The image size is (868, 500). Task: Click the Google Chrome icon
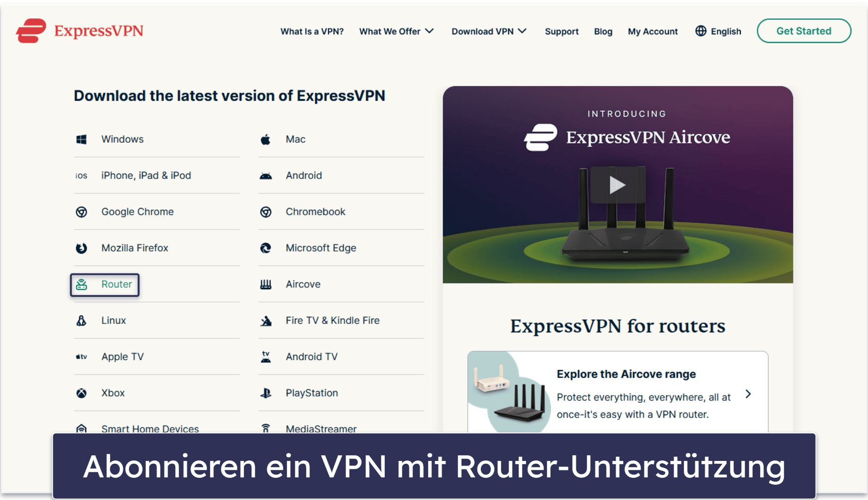pos(81,212)
